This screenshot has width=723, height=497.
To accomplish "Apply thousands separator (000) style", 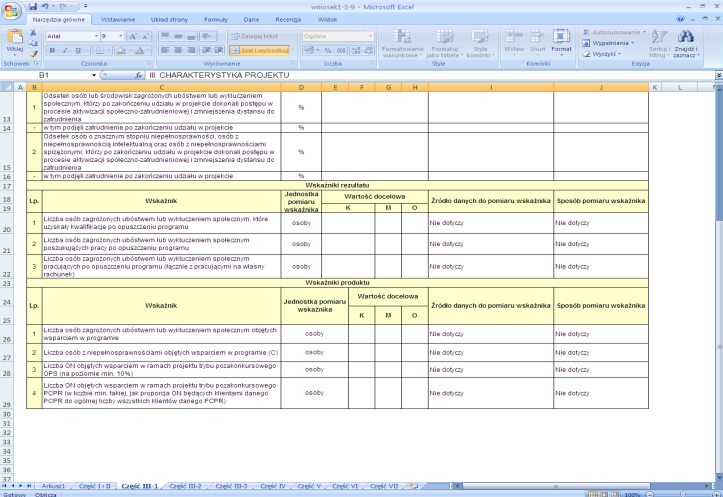I will [341, 50].
